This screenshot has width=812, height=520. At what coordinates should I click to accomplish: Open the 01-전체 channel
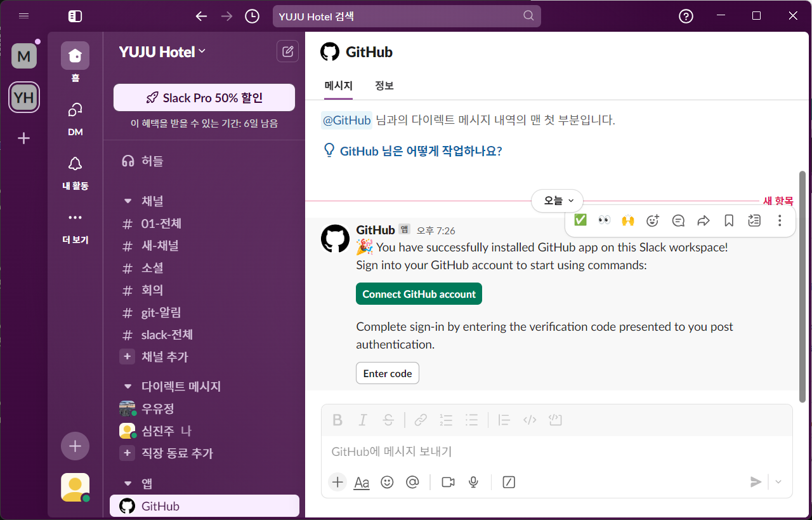click(204, 223)
